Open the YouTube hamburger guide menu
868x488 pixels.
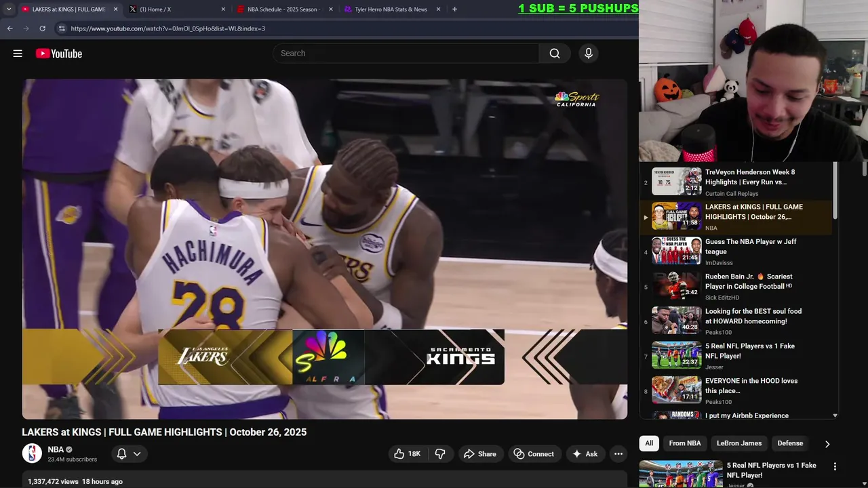tap(18, 54)
